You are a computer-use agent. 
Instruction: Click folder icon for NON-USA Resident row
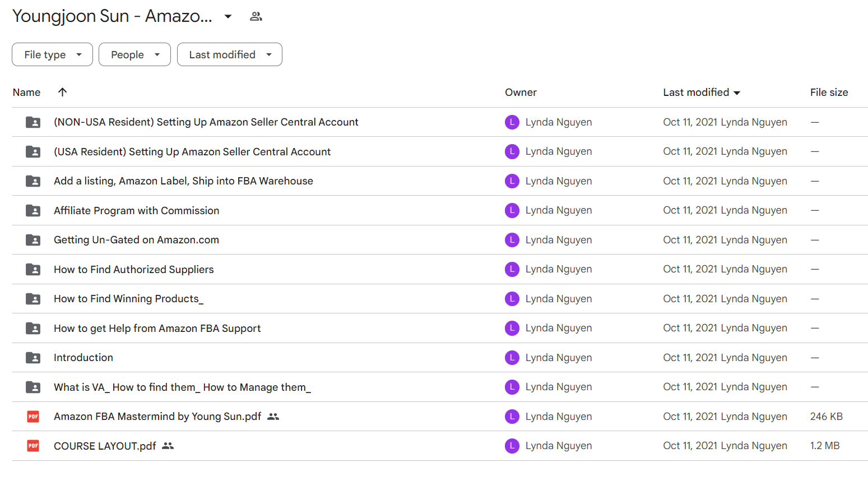pyautogui.click(x=33, y=122)
